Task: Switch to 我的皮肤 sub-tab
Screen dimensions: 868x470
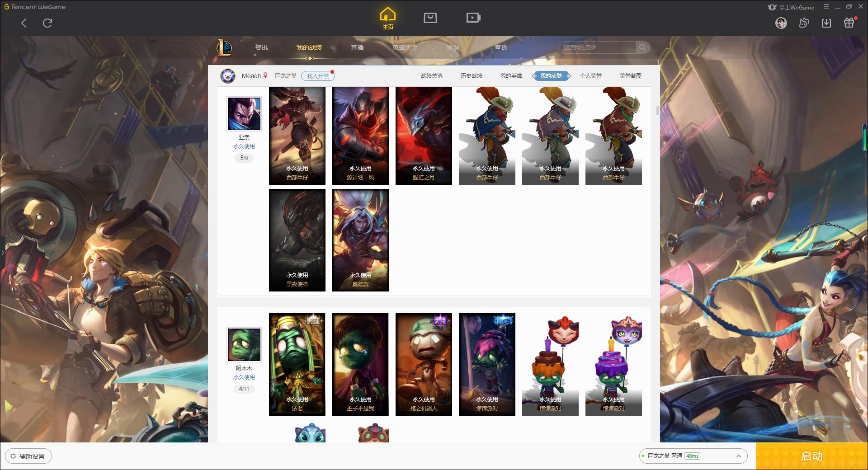Action: point(551,76)
